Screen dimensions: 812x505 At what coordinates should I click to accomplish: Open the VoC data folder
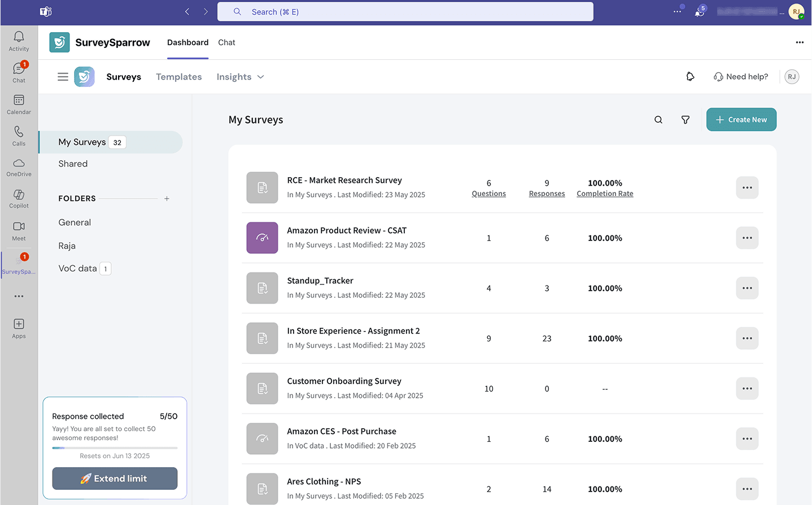tap(78, 269)
